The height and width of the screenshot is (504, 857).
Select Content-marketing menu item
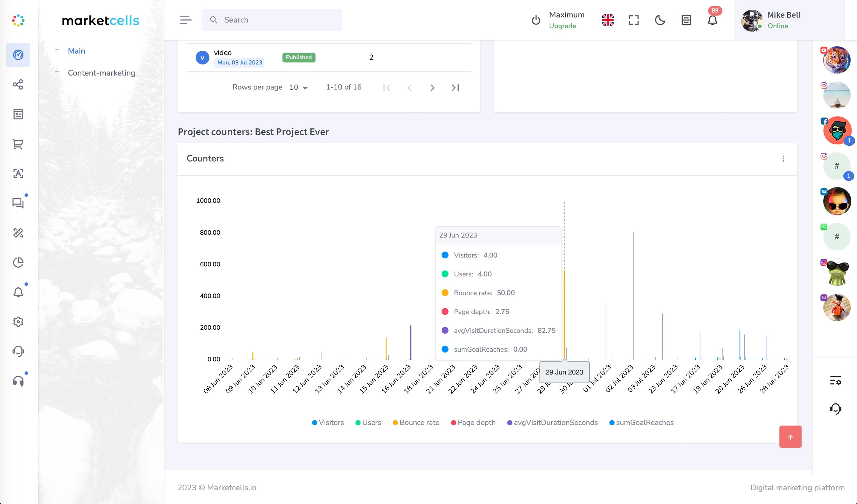[101, 73]
